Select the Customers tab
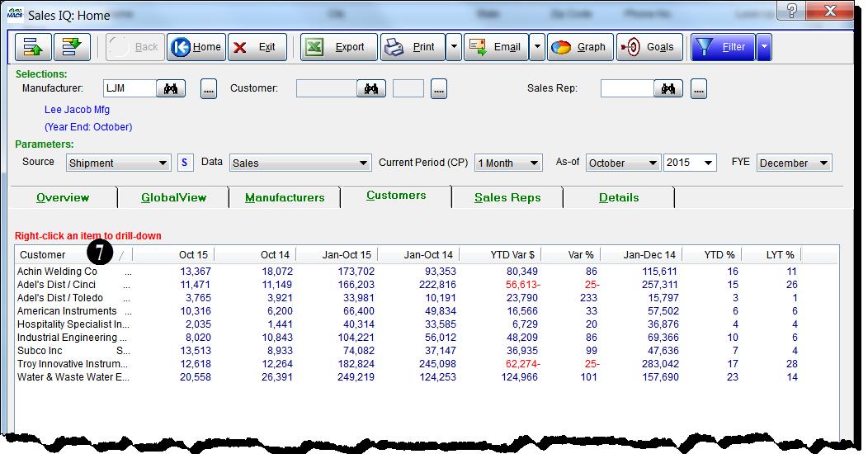 [396, 196]
